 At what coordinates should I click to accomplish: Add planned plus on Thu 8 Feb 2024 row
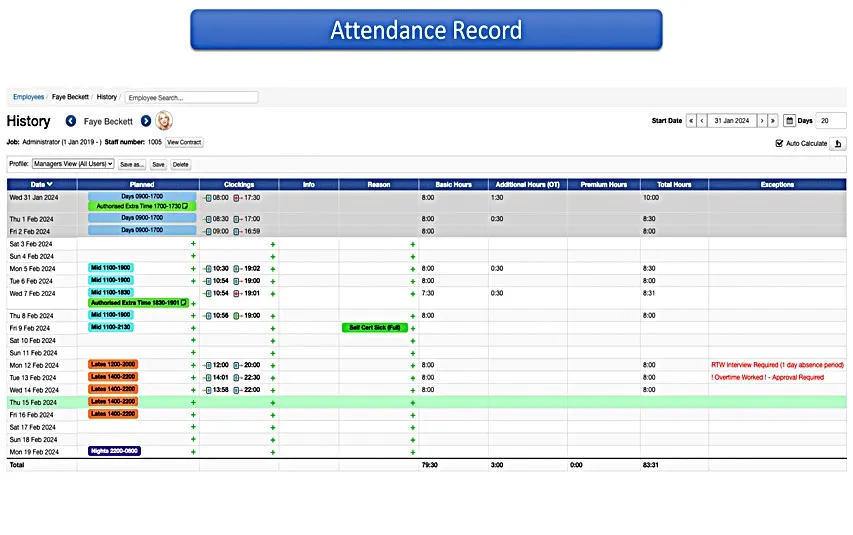tap(193, 316)
